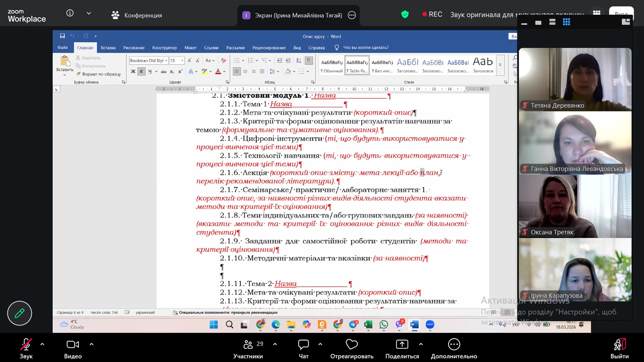Screen dimensions: 644x362
Task: Open screen share options ellipsis button
Action: (352, 15)
